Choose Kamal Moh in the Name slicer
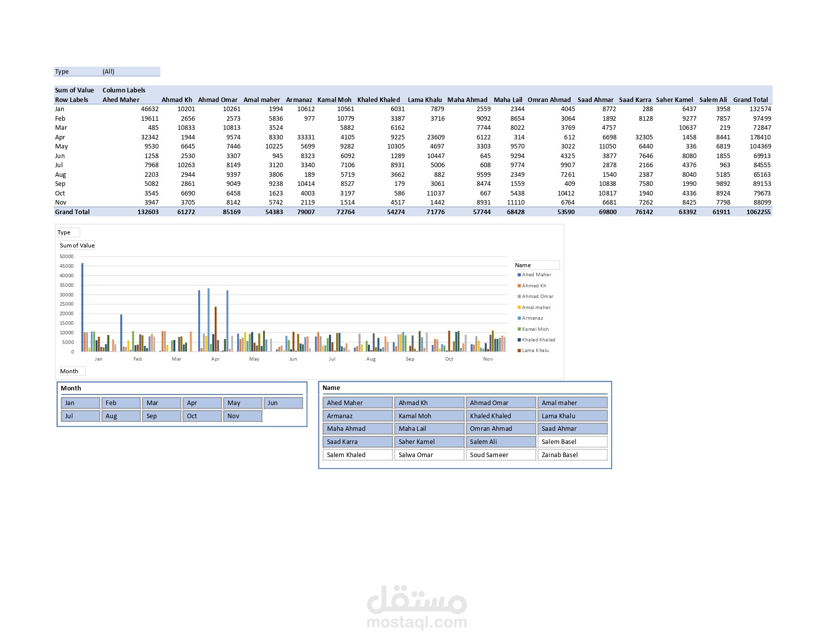The height and width of the screenshot is (644, 834). 429,416
